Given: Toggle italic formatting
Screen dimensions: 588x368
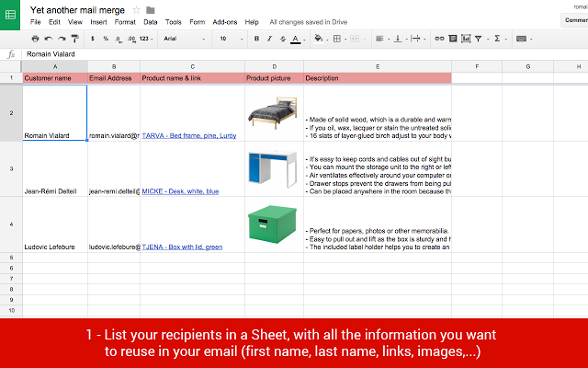Looking at the screenshot, I should click(269, 39).
